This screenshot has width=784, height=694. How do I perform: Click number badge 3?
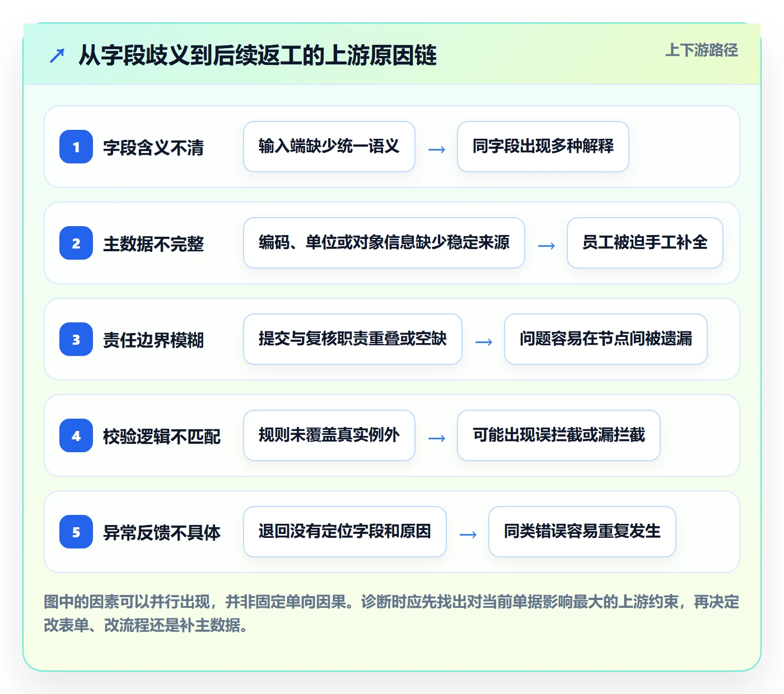(x=76, y=339)
